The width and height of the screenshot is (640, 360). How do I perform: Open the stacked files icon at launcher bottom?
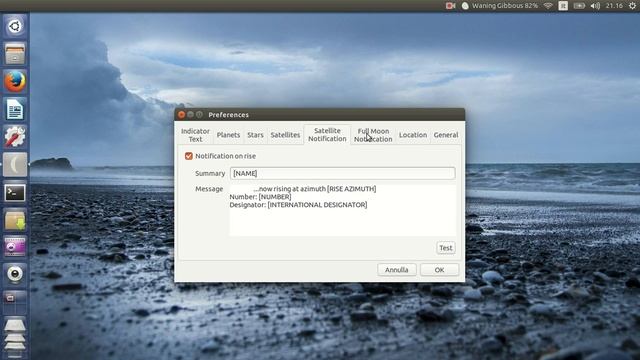click(x=15, y=337)
